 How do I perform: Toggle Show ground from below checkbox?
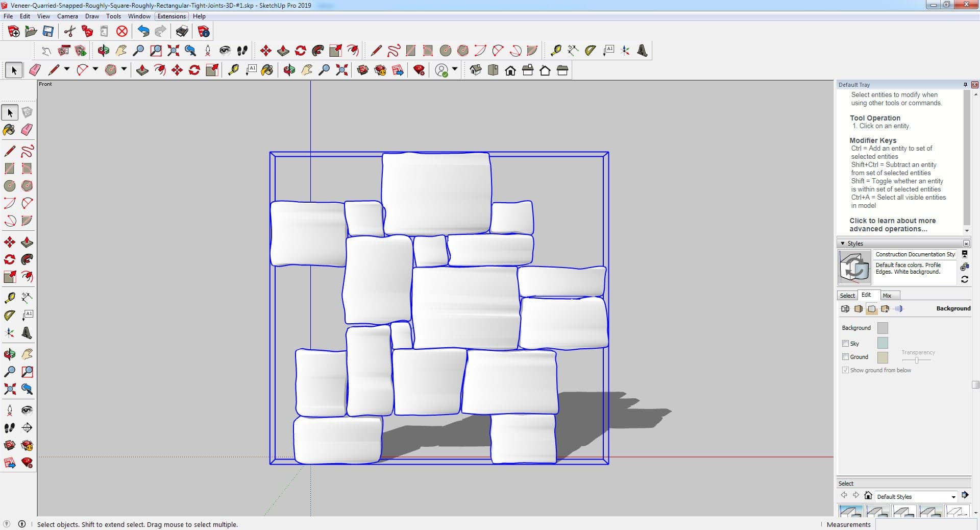pyautogui.click(x=845, y=370)
